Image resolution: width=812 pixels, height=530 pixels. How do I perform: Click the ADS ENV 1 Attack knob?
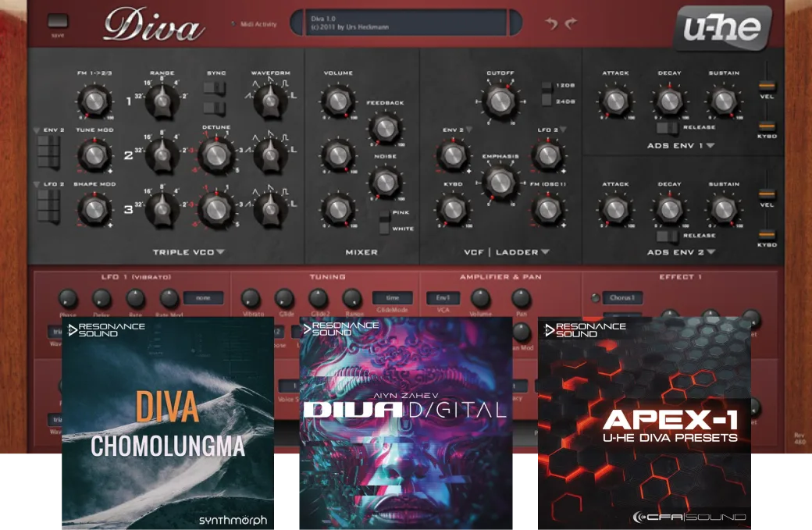[614, 101]
